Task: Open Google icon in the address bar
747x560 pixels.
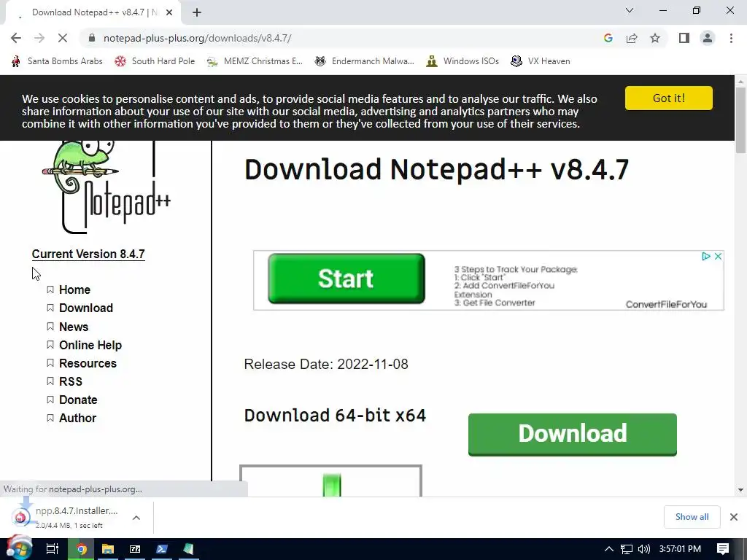Action: [608, 38]
